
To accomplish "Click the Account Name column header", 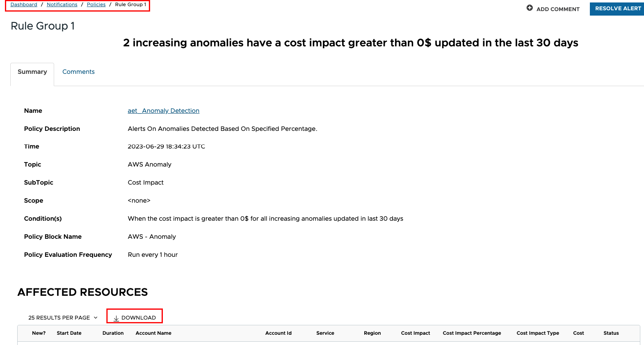I will pos(153,333).
